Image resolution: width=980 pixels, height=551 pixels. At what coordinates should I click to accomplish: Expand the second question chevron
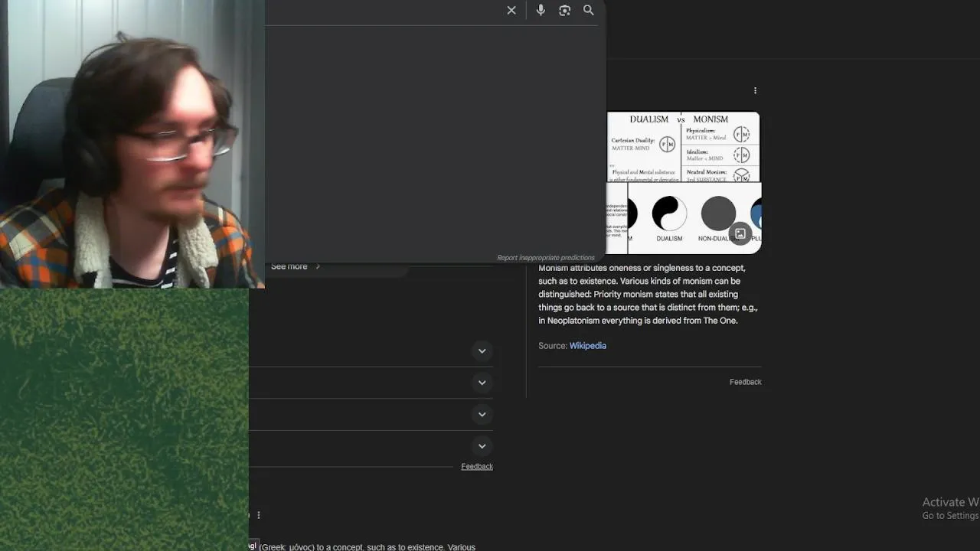482,383
